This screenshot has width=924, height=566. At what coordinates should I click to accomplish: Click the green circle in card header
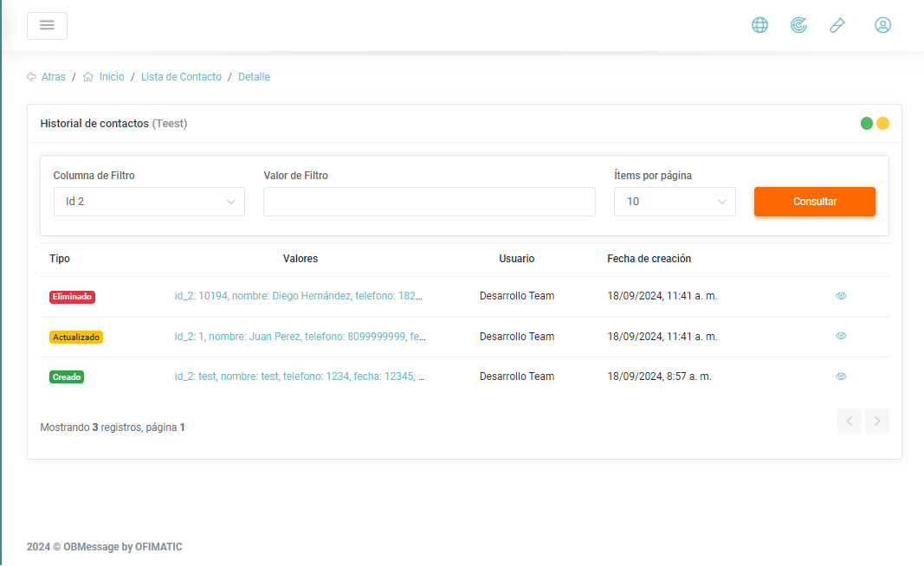pyautogui.click(x=866, y=124)
